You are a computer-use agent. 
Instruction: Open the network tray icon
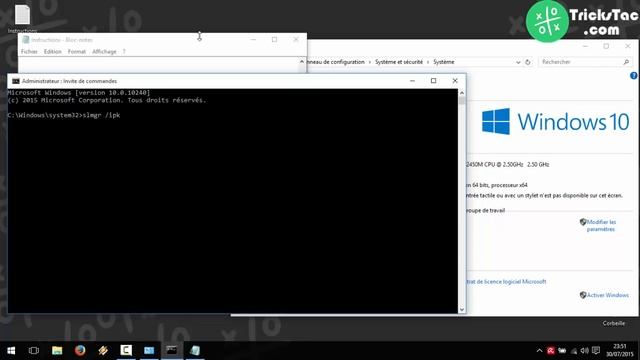point(574,351)
